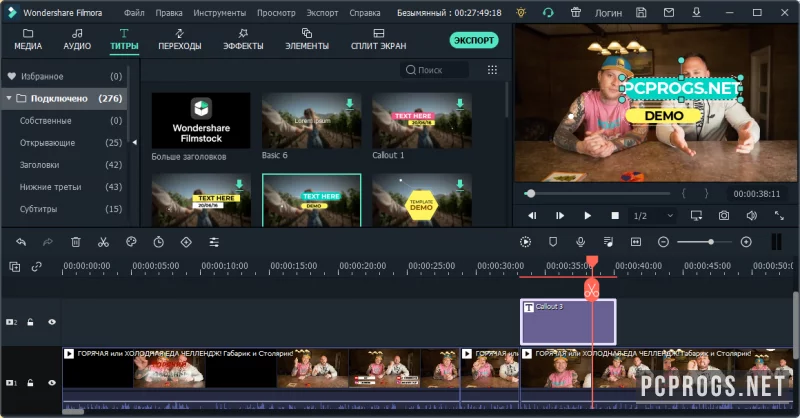Click the gift box icon in title bar

point(576,13)
